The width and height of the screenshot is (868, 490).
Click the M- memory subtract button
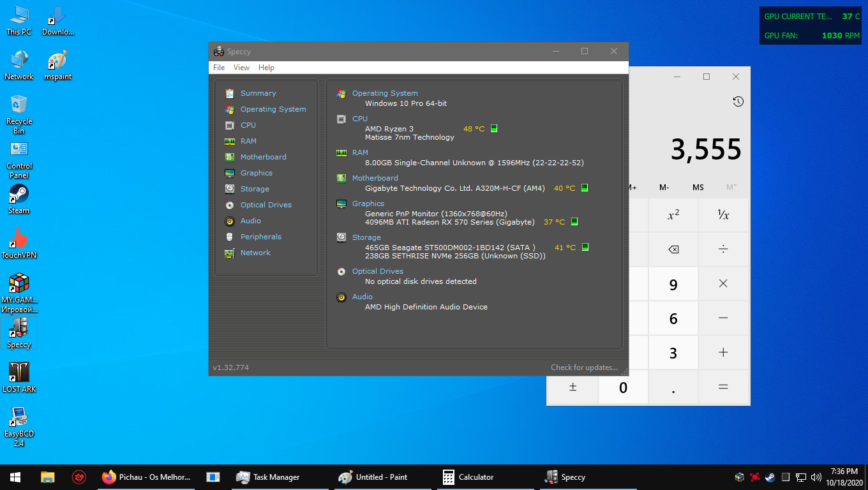point(664,188)
